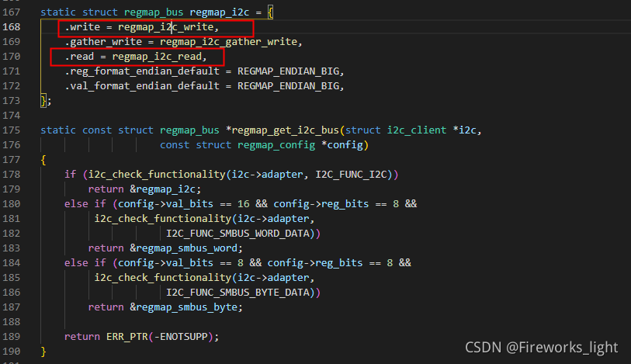The height and width of the screenshot is (364, 631).
Task: Click the .val_format_endian_default field name
Action: 142,86
